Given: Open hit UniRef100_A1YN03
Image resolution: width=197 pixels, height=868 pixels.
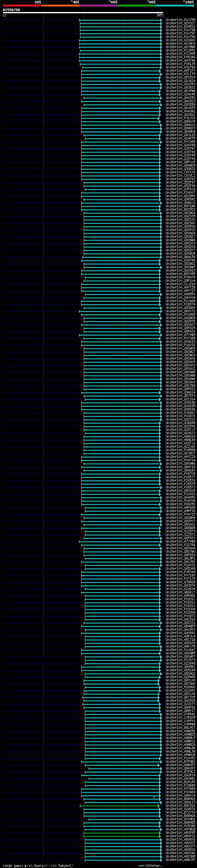Looking at the screenshot, I should (x=180, y=43).
